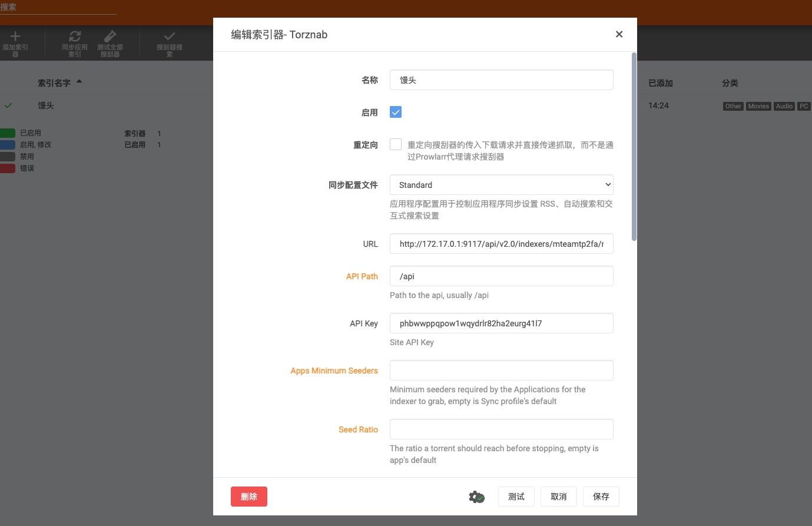Enable the 重定向 checkbox
Viewport: 812px width, 526px height.
tap(396, 144)
